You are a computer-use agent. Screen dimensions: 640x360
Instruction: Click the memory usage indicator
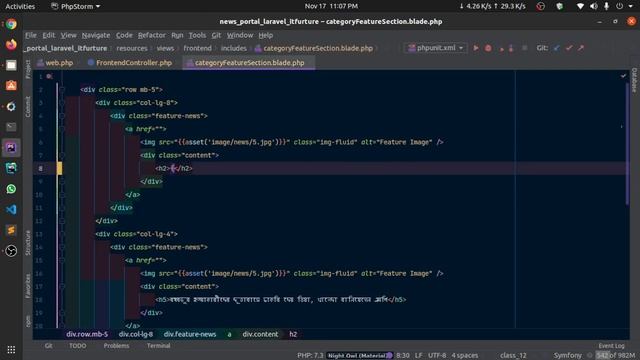(x=616, y=355)
